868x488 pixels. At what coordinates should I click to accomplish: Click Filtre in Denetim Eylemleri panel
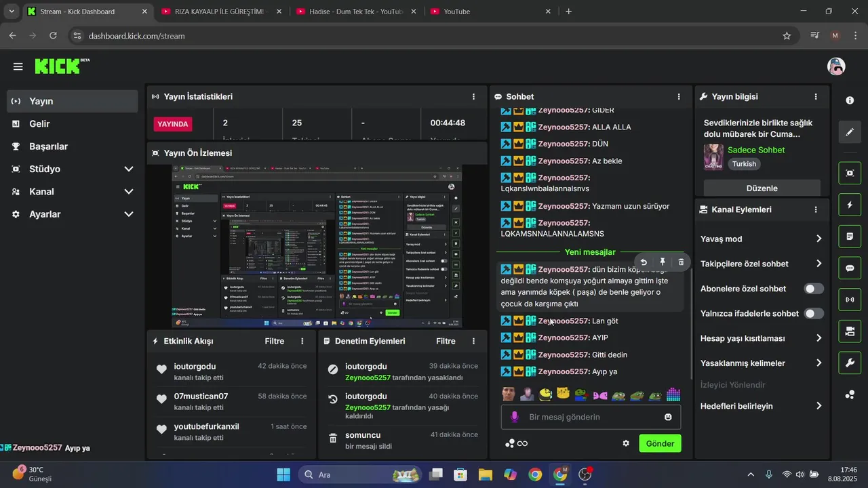click(x=446, y=341)
